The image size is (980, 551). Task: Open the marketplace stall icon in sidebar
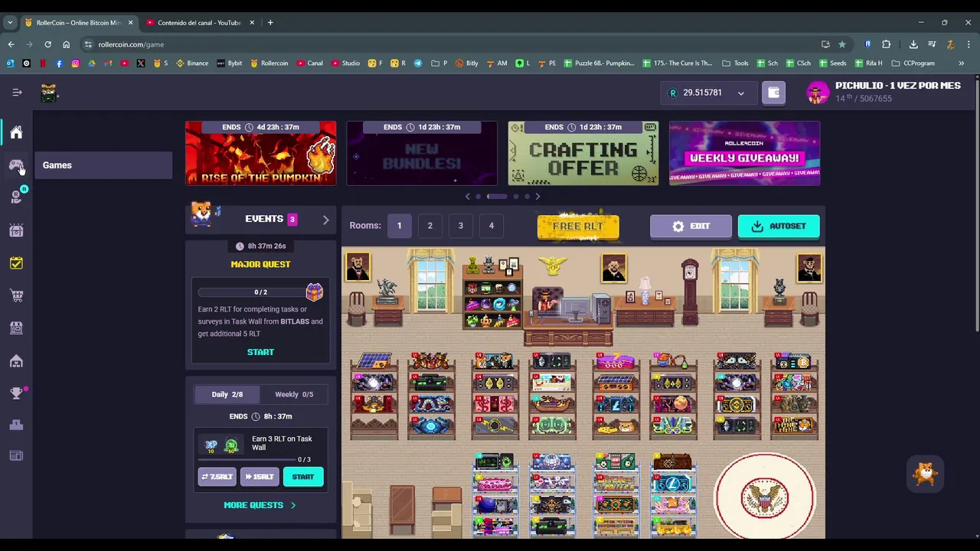[x=16, y=328]
